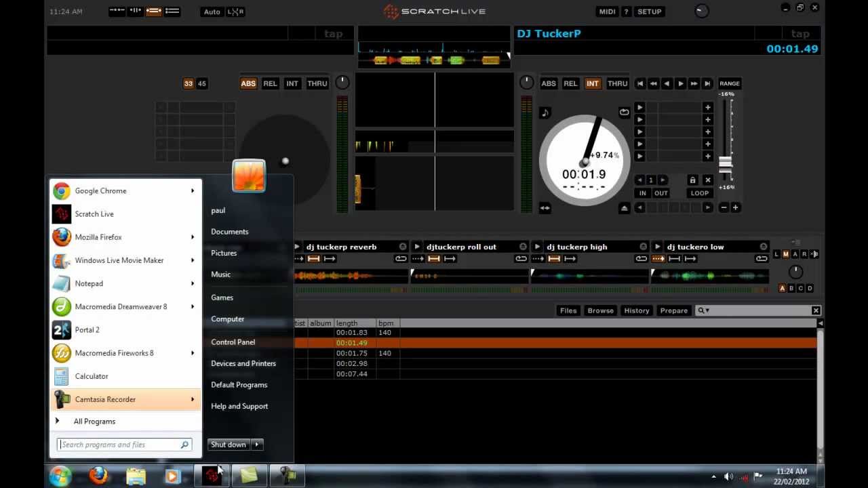
Task: Expand the Google Chrome submenu arrow
Action: (193, 191)
